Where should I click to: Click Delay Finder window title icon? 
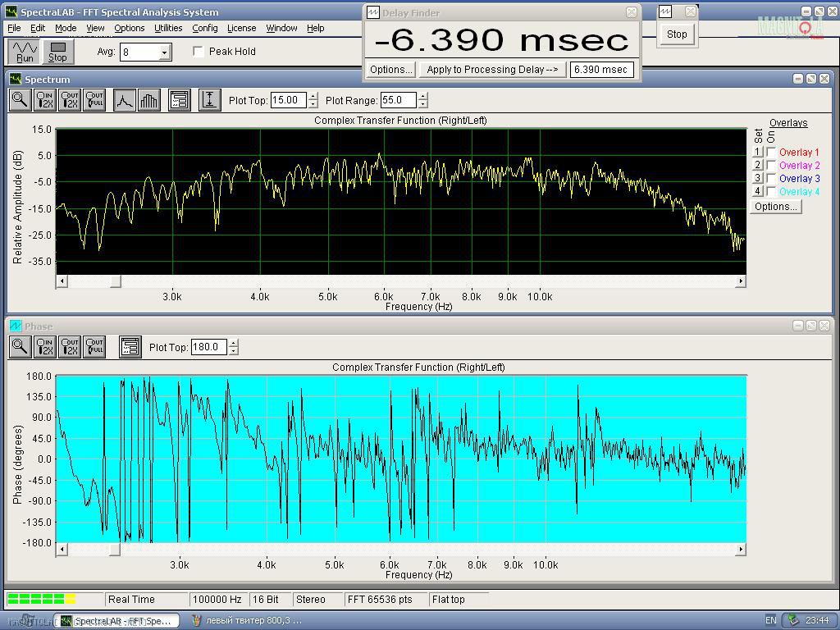(x=373, y=13)
